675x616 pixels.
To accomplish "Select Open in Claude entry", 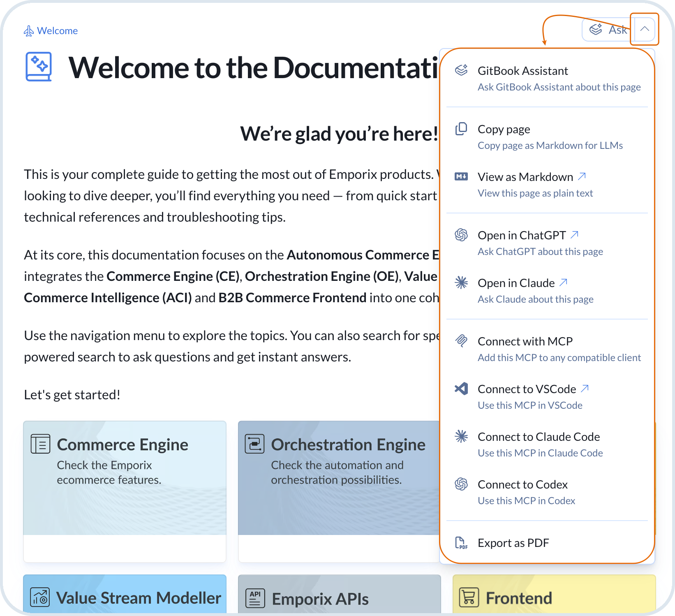I will tap(547, 291).
